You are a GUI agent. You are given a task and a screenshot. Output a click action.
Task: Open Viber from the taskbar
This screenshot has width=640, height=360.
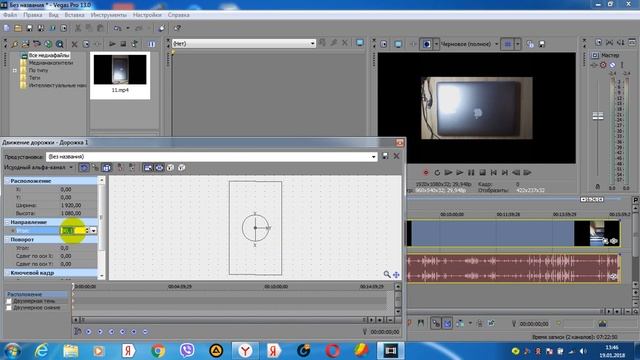187,350
